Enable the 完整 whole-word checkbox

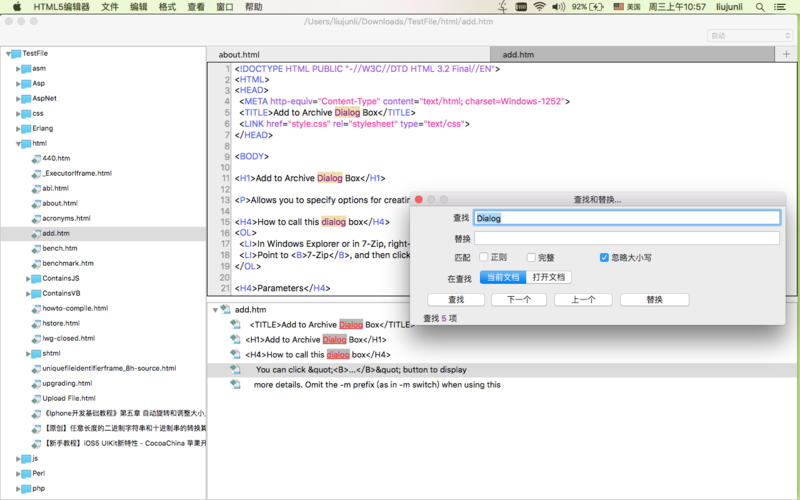pos(531,258)
